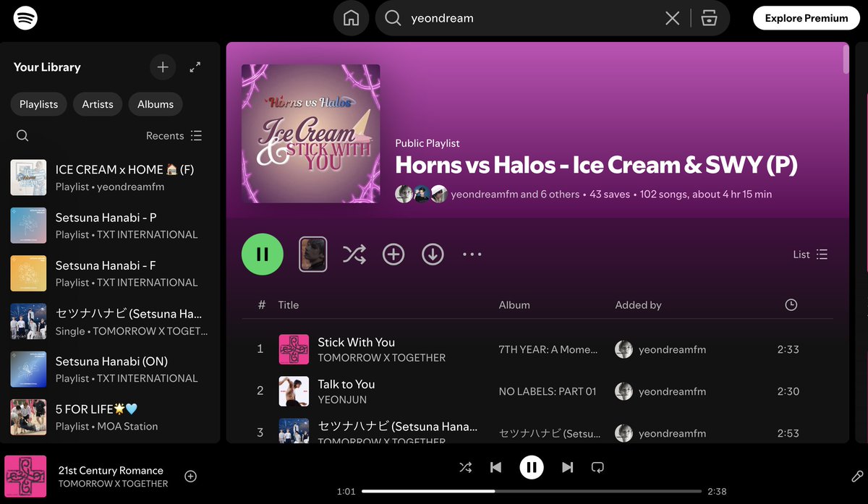This screenshot has height=504, width=868.
Task: Open now playing album art thumbnail
Action: pyautogui.click(x=25, y=477)
